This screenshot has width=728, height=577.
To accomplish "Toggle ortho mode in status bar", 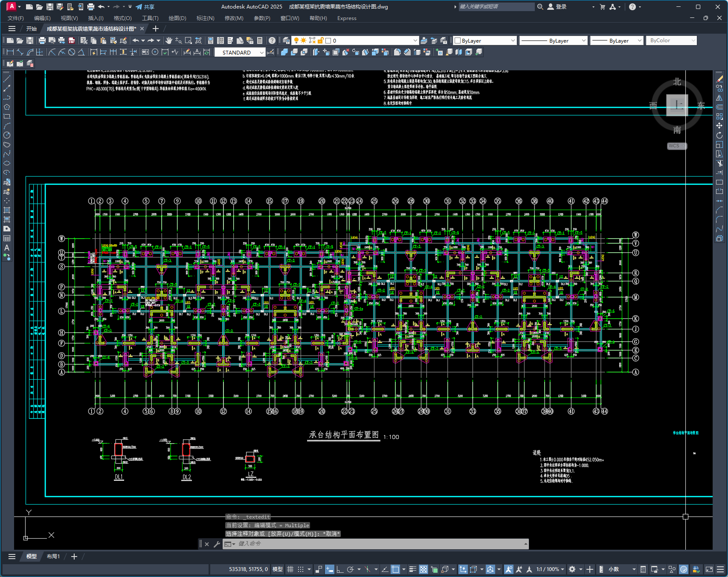I will pyautogui.click(x=340, y=569).
